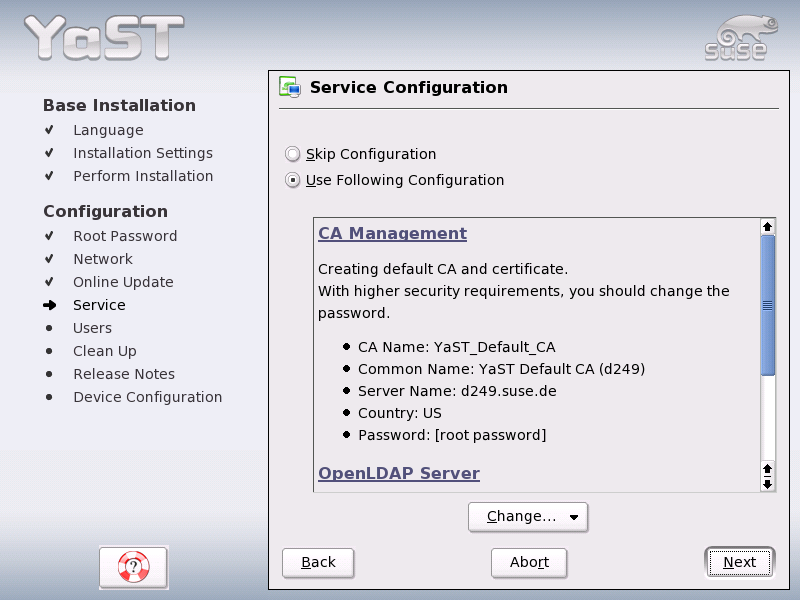Click the scrollbar's top up arrow
The image size is (800, 600).
pos(768,227)
